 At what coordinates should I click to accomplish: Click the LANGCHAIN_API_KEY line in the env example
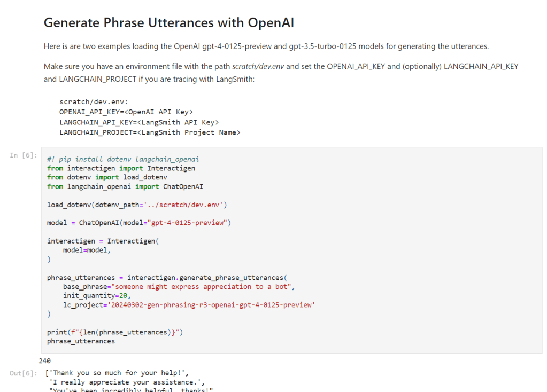138,122
